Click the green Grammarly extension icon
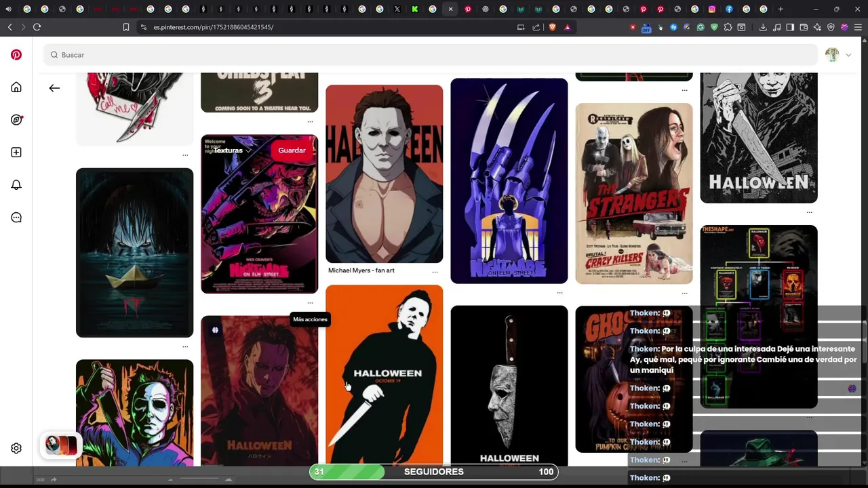Viewport: 868px width, 488px height. tap(701, 27)
